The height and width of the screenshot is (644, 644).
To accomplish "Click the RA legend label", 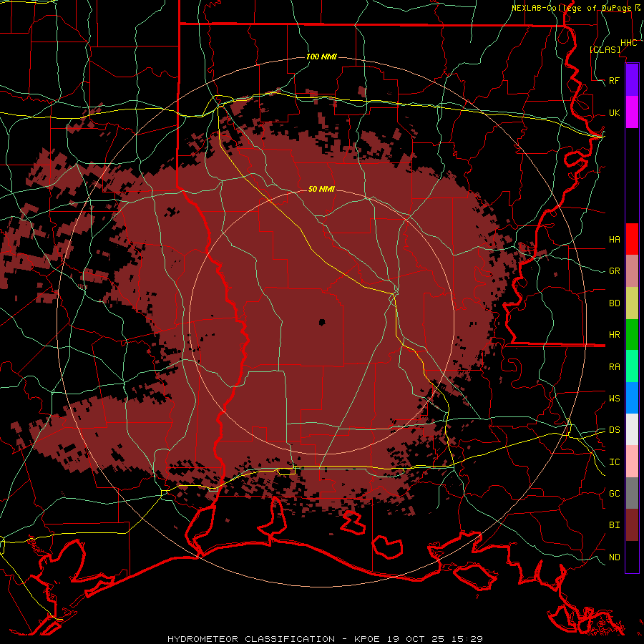I will [x=614, y=367].
